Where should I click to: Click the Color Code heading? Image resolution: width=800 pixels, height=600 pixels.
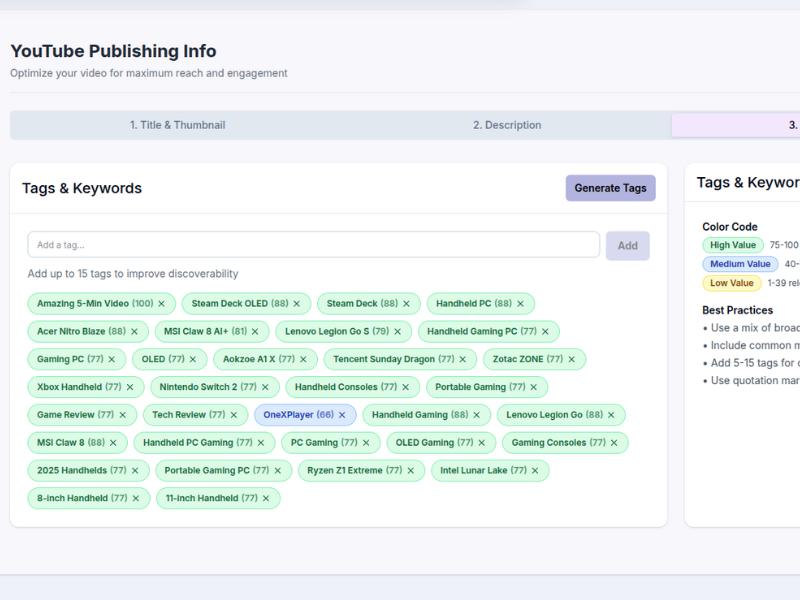click(x=730, y=227)
